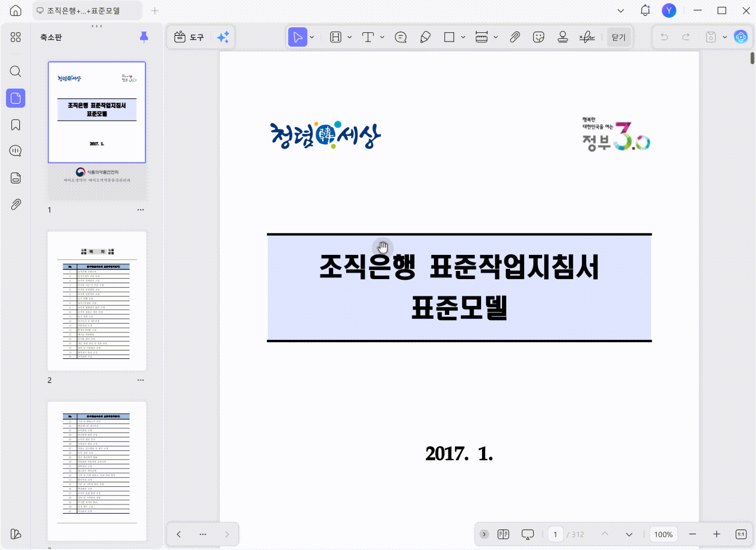Open the sticker tool

(x=539, y=37)
